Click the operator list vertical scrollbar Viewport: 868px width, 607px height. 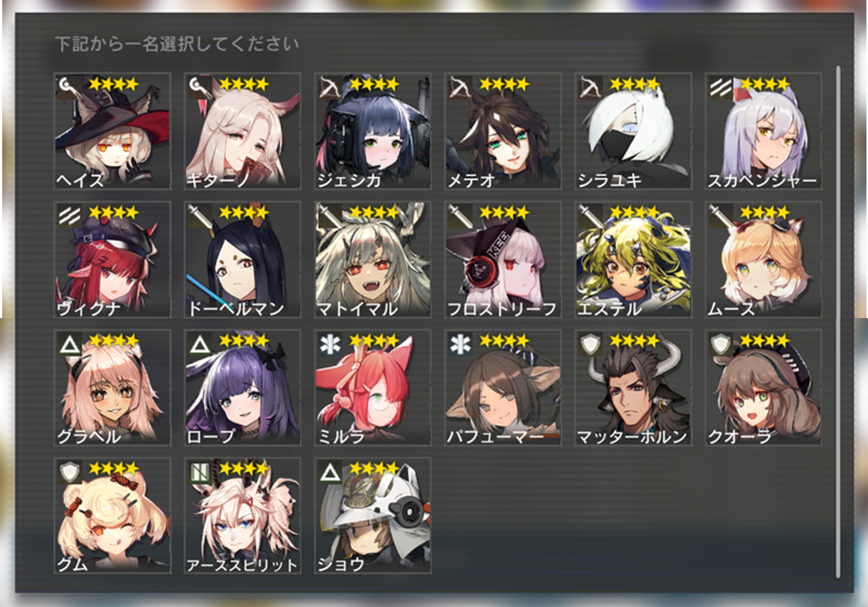pyautogui.click(x=838, y=322)
